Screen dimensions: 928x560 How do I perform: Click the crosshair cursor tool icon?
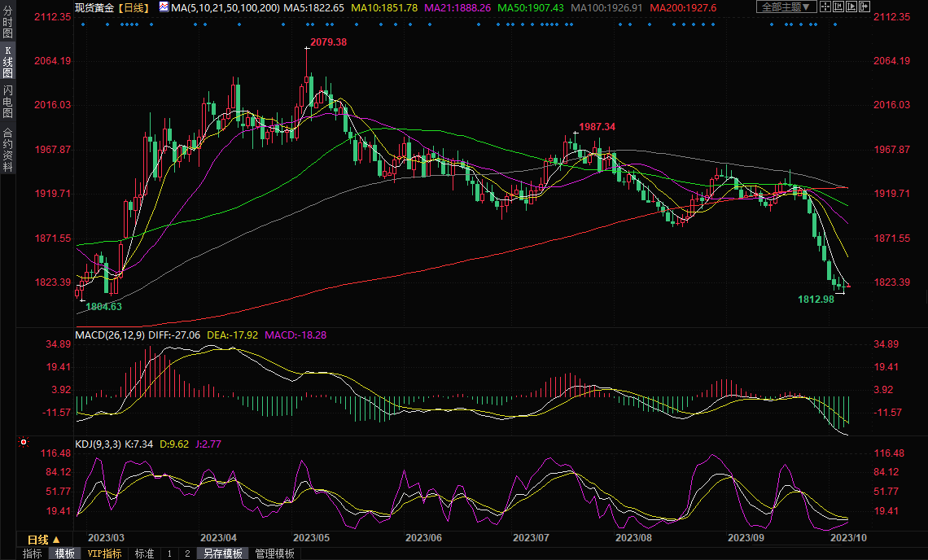point(826,7)
